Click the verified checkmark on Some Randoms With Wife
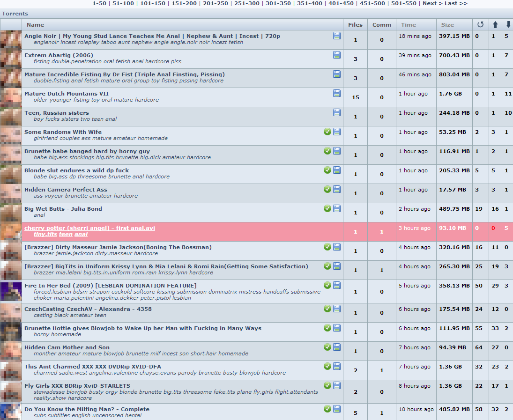Image resolution: width=513 pixels, height=420 pixels. [x=327, y=132]
